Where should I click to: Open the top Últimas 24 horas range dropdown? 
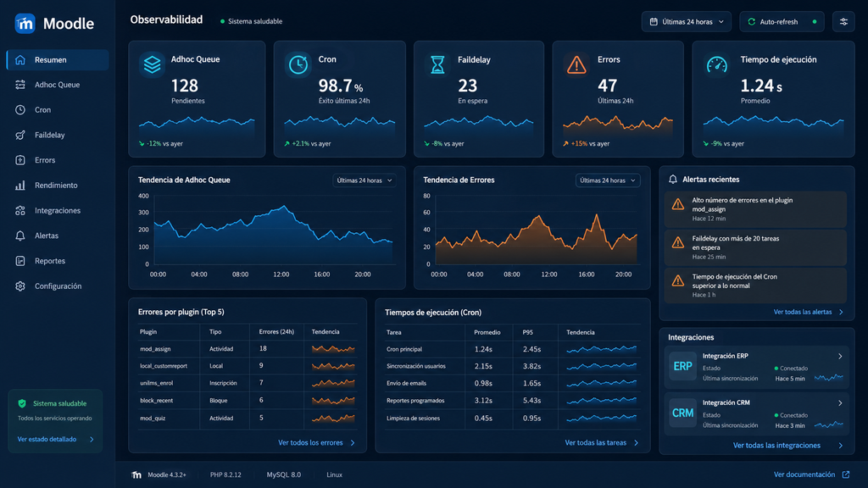pyautogui.click(x=687, y=21)
